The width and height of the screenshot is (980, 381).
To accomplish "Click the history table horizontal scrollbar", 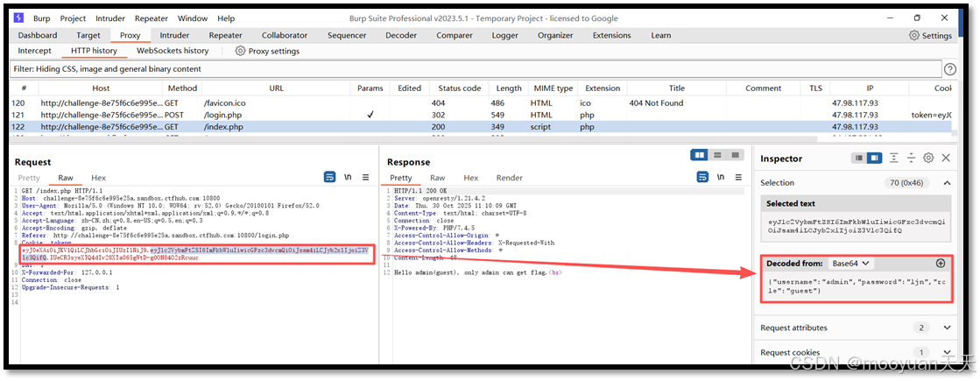I will point(413,139).
